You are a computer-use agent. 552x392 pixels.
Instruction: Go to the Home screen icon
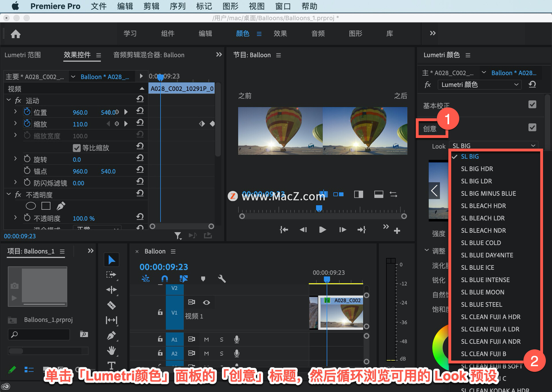click(16, 34)
